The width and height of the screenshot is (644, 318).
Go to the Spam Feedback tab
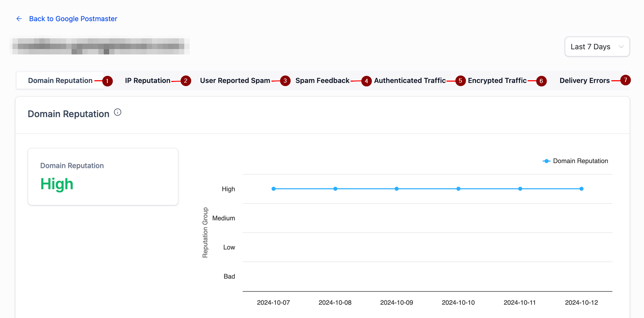click(322, 81)
